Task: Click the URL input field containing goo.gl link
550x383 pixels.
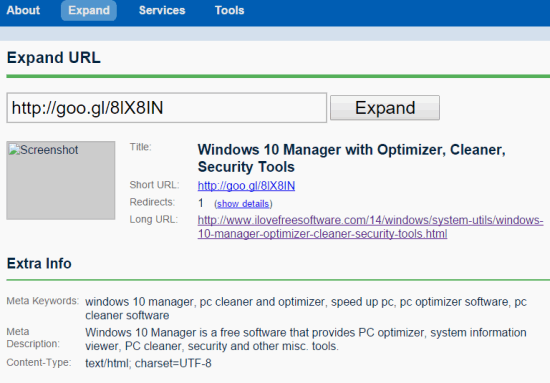Action: 167,108
